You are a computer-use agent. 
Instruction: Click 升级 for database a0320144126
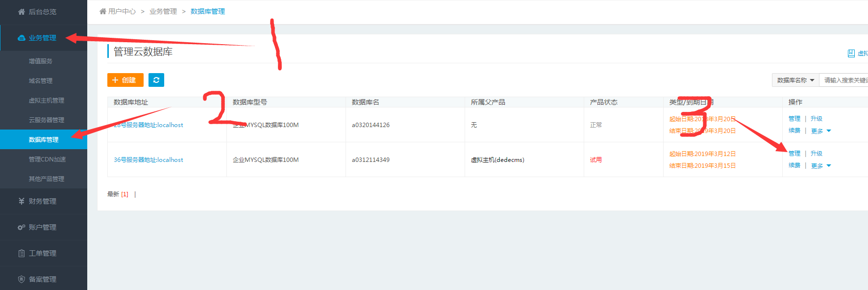click(817, 119)
